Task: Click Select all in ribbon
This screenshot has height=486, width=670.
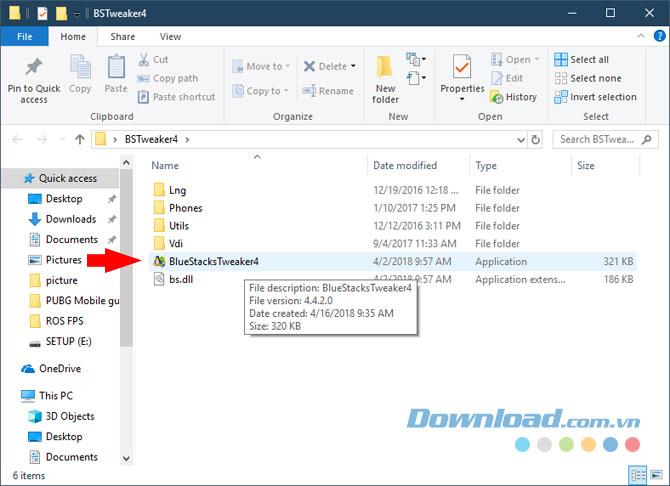Action: (588, 59)
